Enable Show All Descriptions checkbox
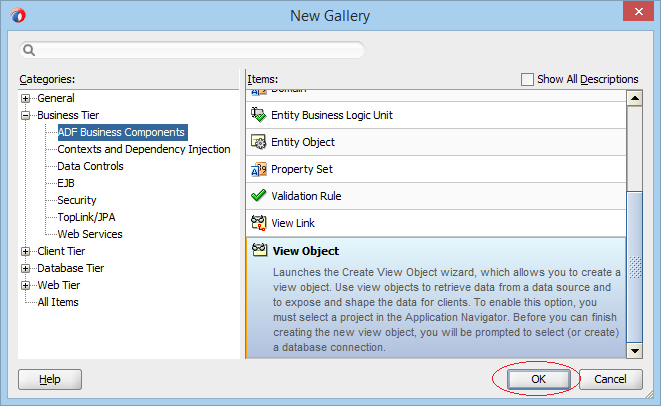Screen dimensions: 661x406 [x=527, y=79]
